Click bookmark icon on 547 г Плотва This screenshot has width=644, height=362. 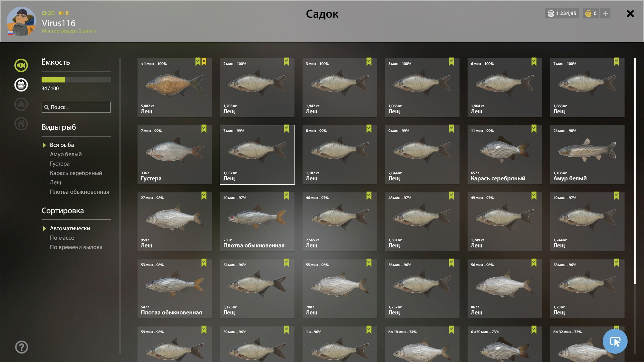pos(204,263)
